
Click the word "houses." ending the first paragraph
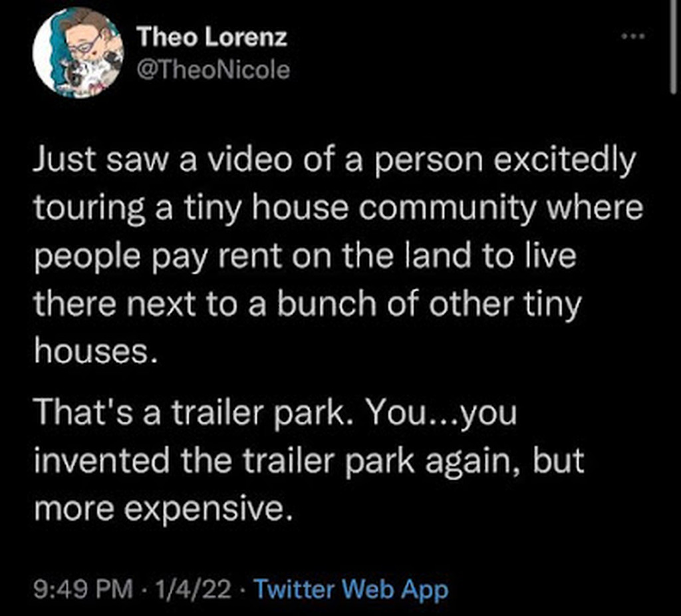click(x=94, y=350)
